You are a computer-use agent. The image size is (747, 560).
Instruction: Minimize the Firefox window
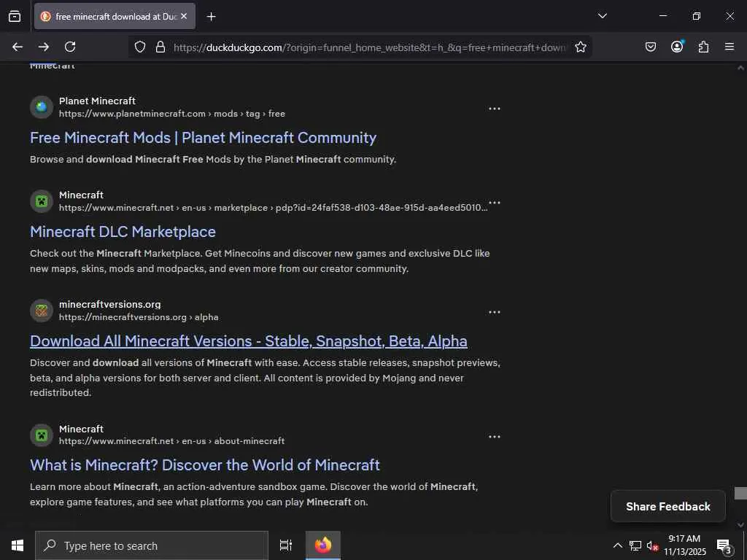pos(662,16)
